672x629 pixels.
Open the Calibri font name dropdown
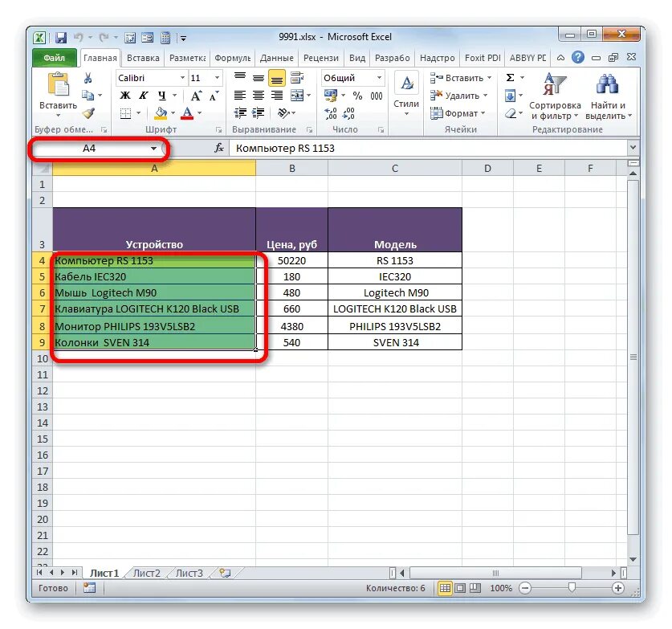(182, 78)
